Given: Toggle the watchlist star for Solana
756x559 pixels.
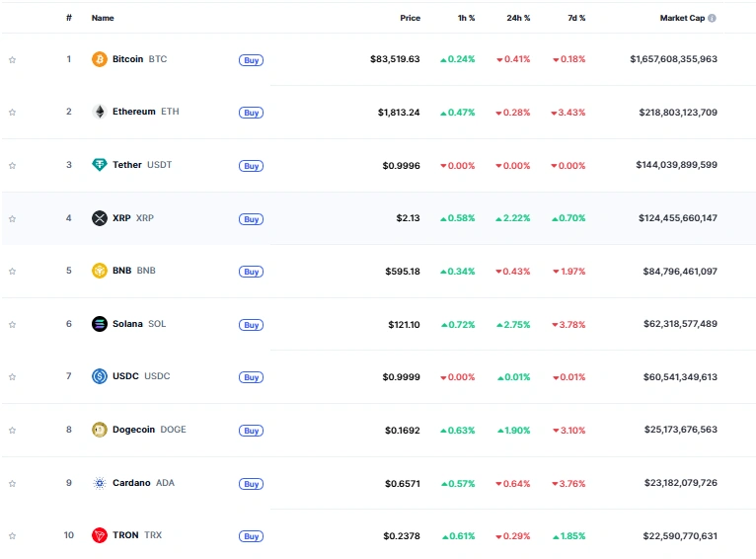Looking at the screenshot, I should pos(12,324).
